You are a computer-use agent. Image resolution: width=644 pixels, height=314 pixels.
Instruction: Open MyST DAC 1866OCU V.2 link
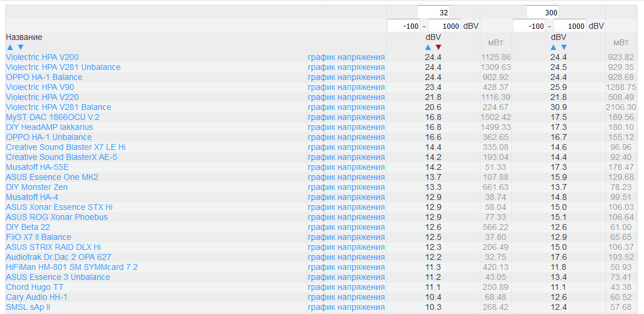point(52,117)
